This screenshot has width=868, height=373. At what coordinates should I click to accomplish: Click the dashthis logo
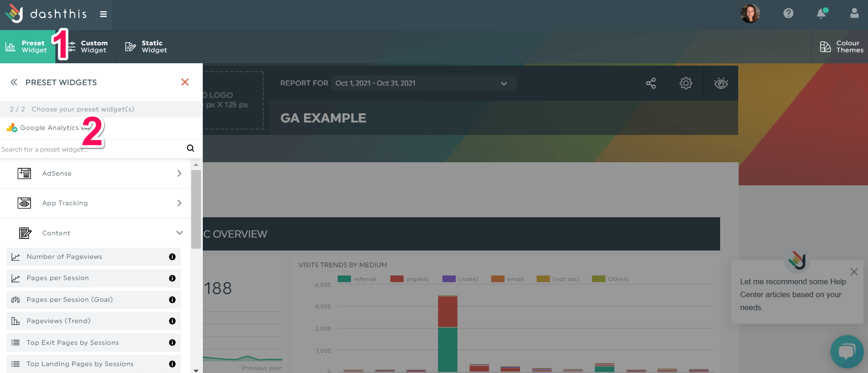(x=46, y=14)
